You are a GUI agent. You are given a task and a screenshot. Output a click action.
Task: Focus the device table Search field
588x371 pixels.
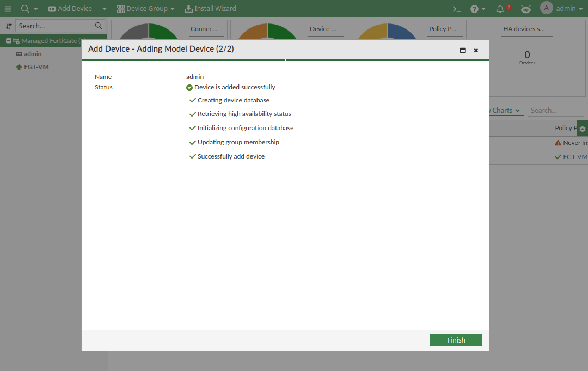(x=555, y=110)
